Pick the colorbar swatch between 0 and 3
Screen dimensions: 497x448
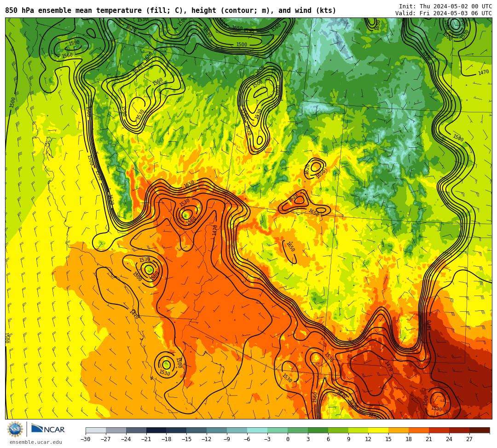pyautogui.click(x=298, y=430)
